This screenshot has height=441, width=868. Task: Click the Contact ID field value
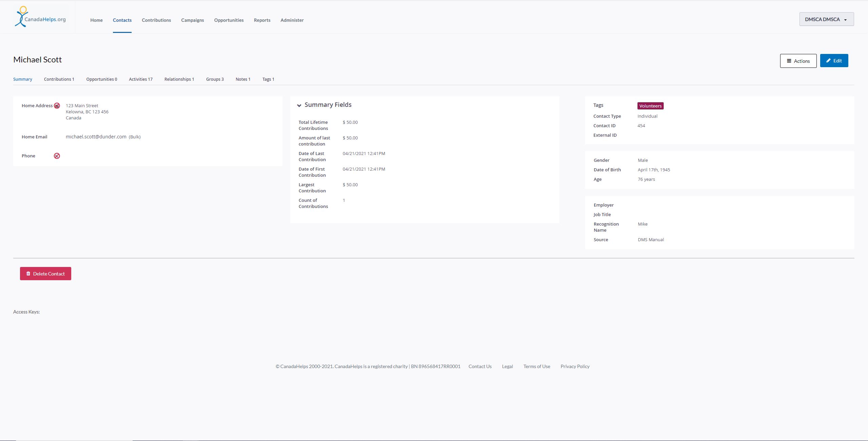coord(641,126)
